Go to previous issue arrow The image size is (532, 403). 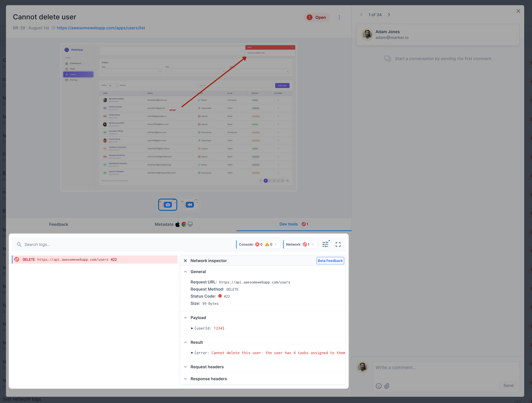coord(361,15)
